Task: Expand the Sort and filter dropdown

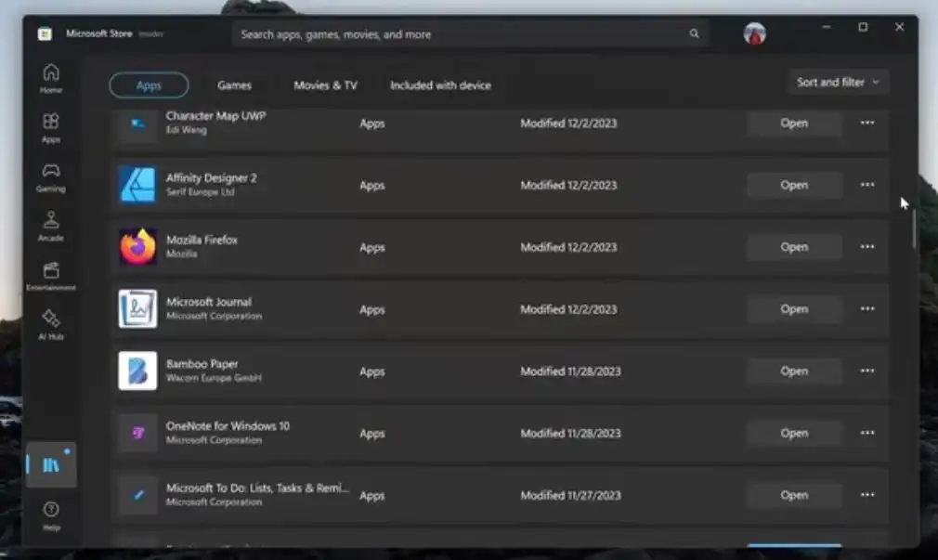Action: (838, 83)
